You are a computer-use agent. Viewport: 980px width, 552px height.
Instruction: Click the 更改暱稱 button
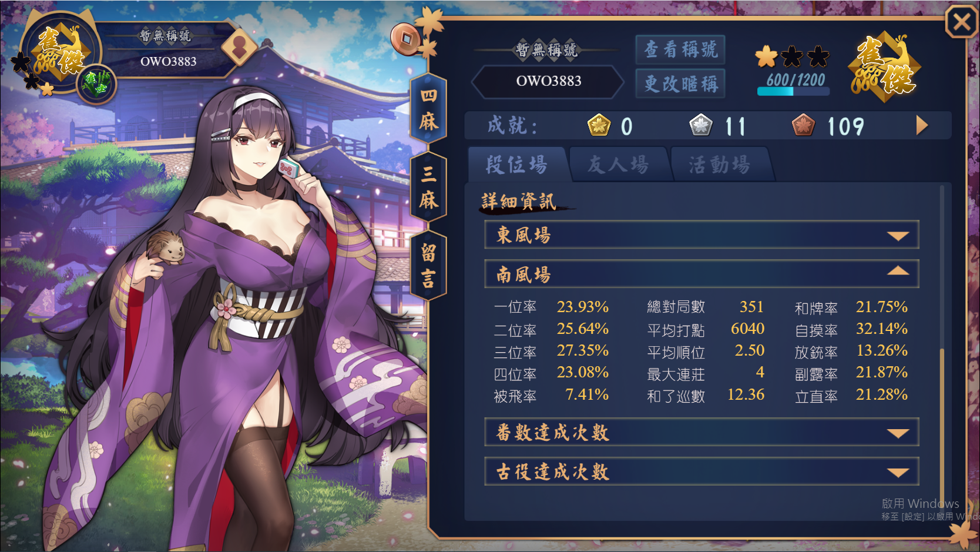pos(680,83)
